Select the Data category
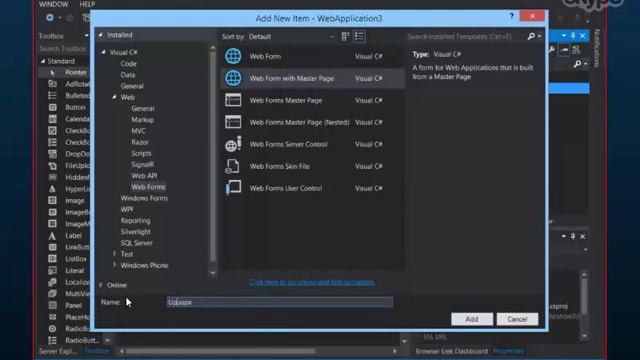Screen dimensions: 640x360 pyautogui.click(x=128, y=75)
